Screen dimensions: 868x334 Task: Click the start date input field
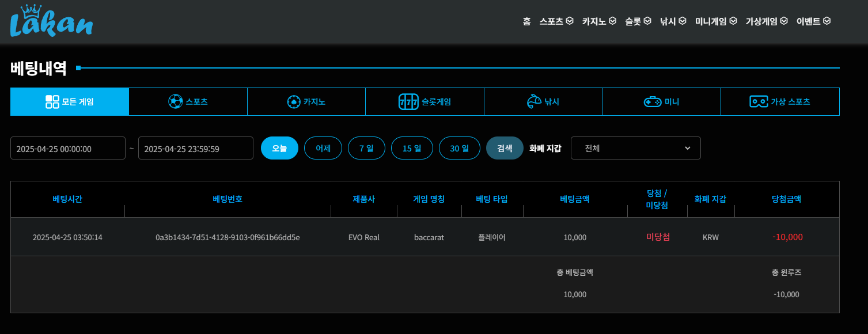point(68,149)
